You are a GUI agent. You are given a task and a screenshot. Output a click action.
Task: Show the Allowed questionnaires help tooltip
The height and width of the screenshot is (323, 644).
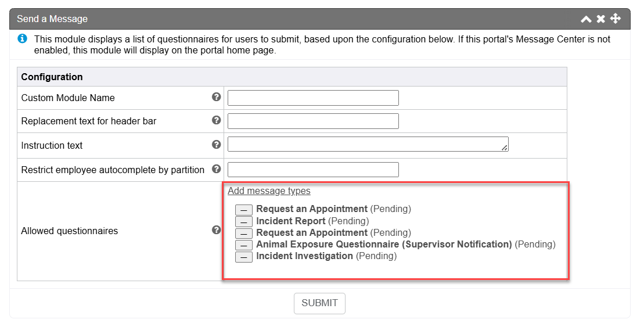[217, 230]
